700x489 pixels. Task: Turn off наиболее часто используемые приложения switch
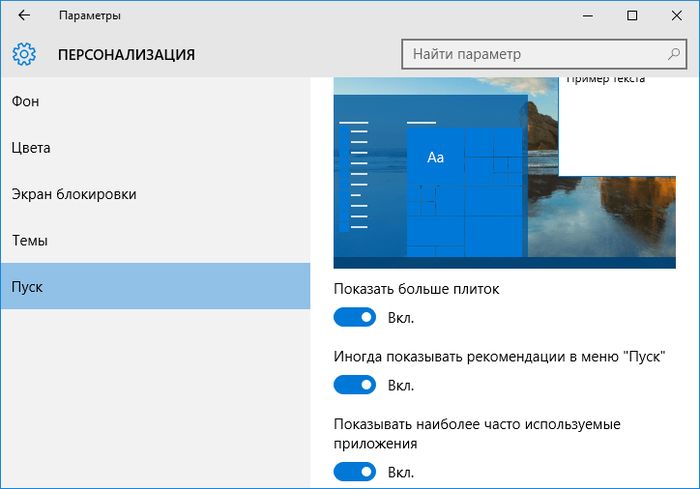tap(354, 472)
